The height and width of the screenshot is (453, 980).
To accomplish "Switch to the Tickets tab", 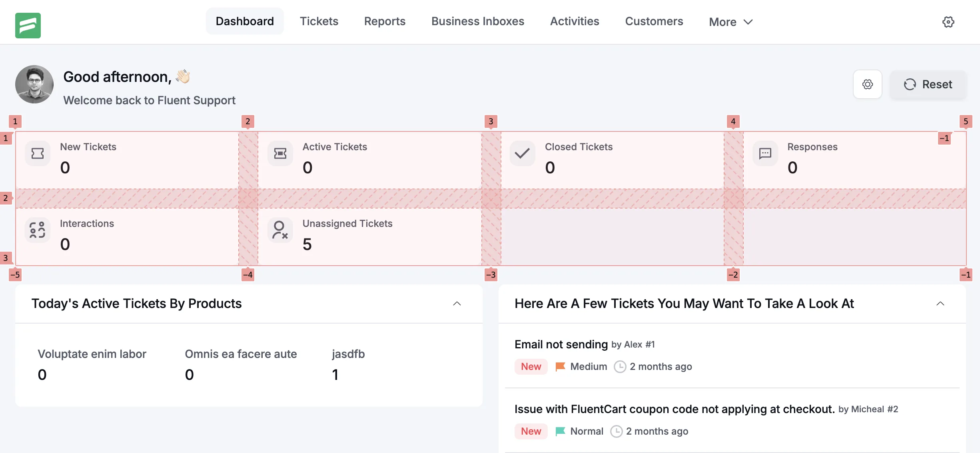I will (x=319, y=21).
